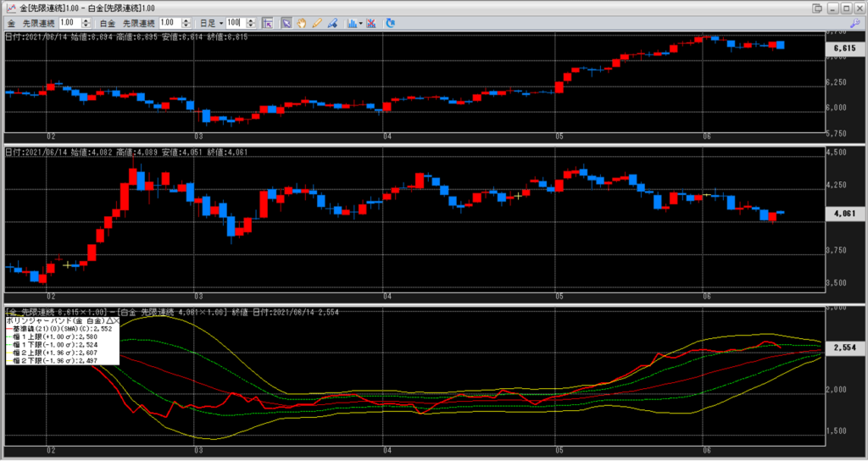868x461 pixels.
Task: Collapse the Bollinger band legend with triangle
Action: pyautogui.click(x=108, y=323)
